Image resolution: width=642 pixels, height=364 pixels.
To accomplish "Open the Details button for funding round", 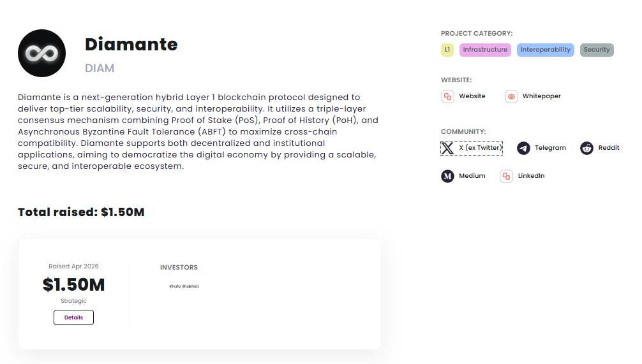I will point(73,317).
